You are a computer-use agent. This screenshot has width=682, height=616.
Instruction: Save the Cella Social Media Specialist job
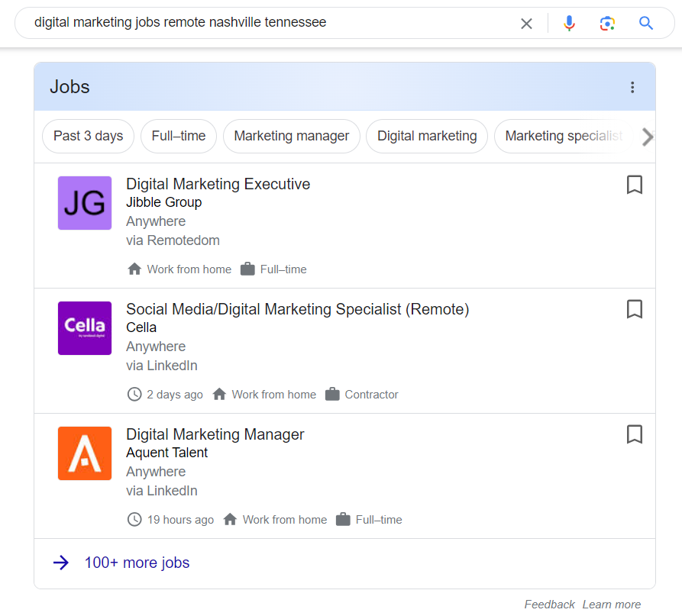click(x=634, y=309)
